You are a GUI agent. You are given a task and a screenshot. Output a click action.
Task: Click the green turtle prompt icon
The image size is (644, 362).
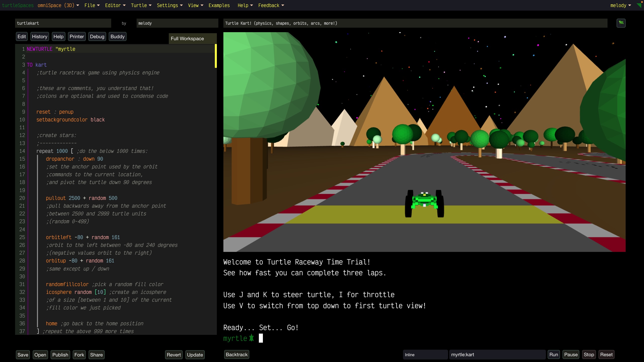pos(251,338)
